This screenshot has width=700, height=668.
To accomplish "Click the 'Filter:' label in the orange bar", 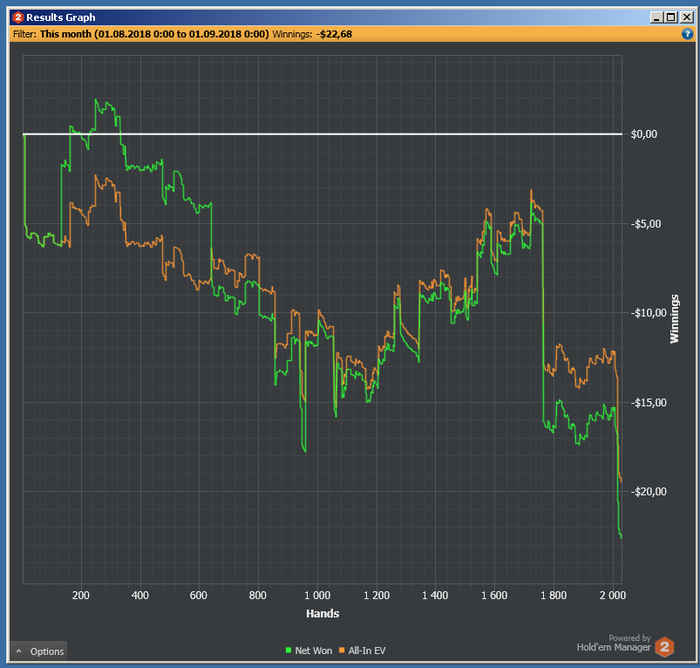I will pyautogui.click(x=25, y=34).
